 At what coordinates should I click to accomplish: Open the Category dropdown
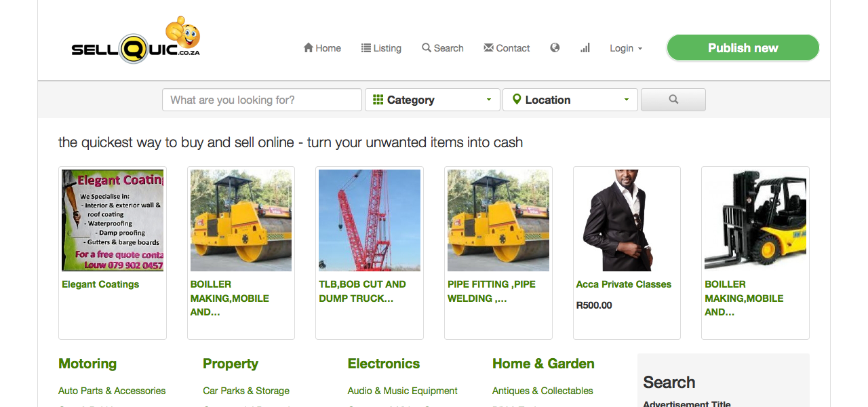(x=433, y=100)
